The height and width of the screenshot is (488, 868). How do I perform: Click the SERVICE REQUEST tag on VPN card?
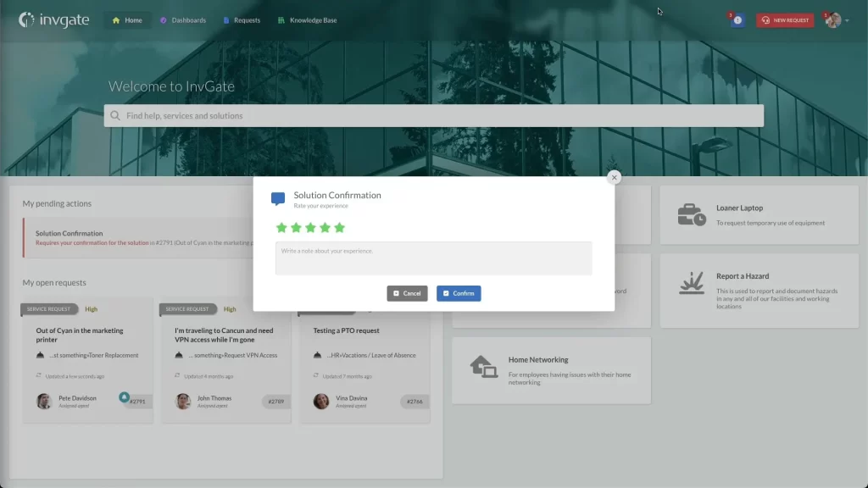point(187,309)
